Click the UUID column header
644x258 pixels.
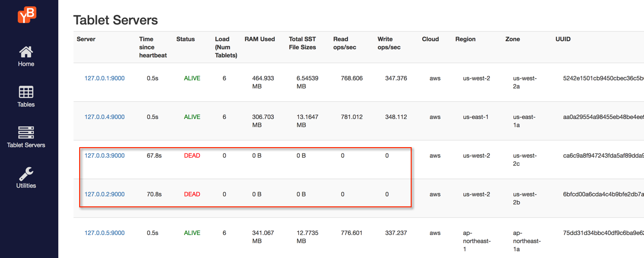tap(563, 39)
